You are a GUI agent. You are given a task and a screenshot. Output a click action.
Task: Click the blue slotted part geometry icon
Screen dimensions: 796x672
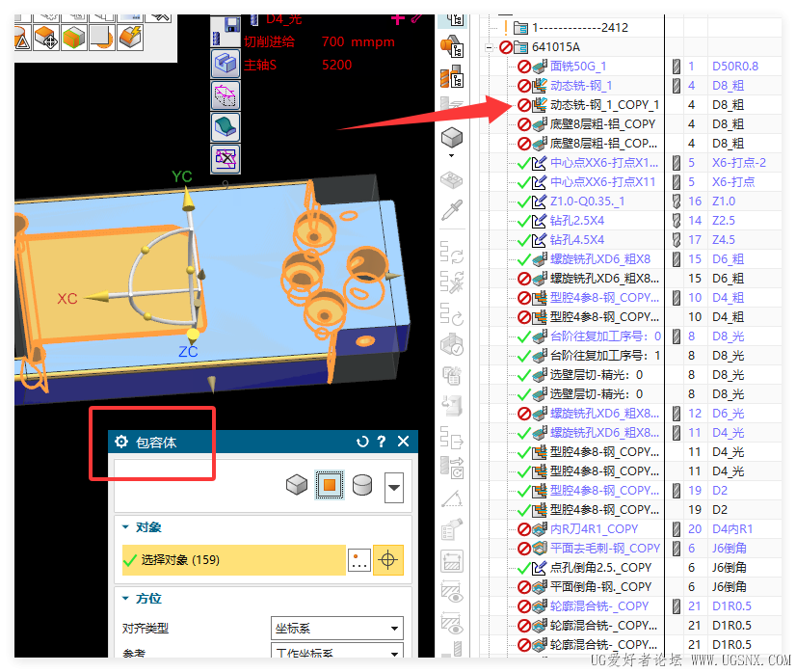pos(226,64)
